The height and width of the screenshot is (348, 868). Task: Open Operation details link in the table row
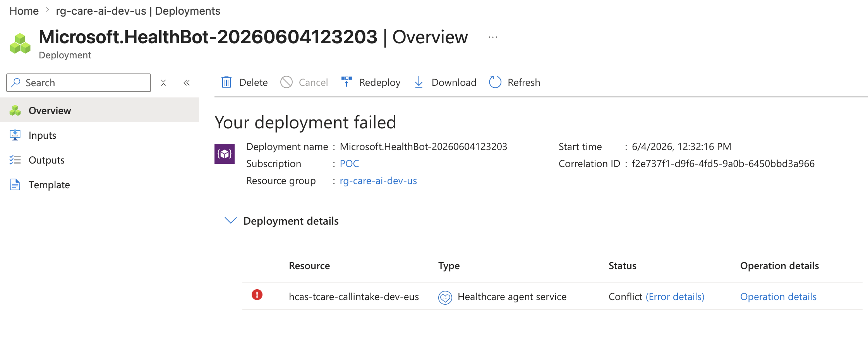(778, 297)
